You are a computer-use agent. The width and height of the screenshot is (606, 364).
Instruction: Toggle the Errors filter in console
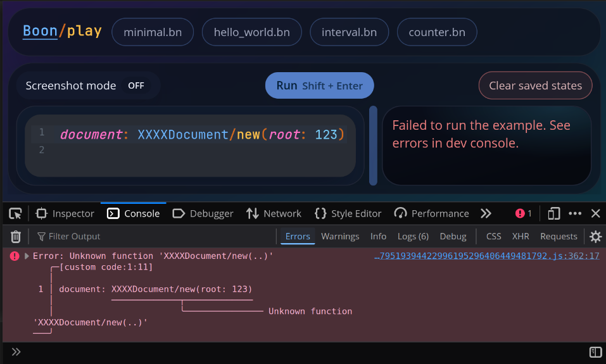(298, 236)
